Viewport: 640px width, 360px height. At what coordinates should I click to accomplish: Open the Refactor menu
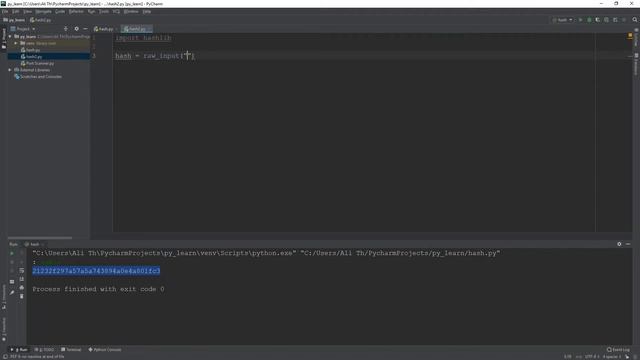pos(76,11)
